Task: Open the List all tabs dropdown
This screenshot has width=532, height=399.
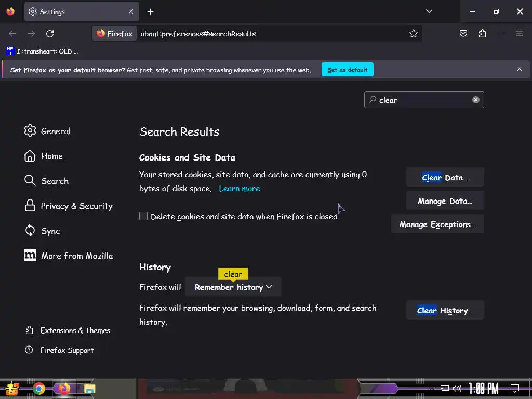Action: pos(429,11)
